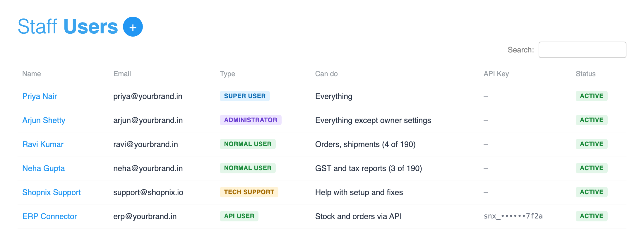The height and width of the screenshot is (246, 644).
Task: Click Neha Gupta's NORMAL USER badge
Action: coord(248,168)
